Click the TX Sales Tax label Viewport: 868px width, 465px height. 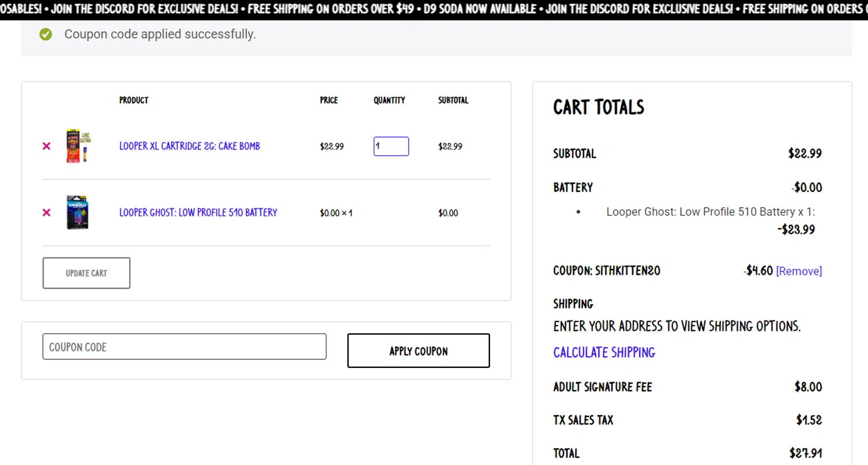pyautogui.click(x=583, y=420)
